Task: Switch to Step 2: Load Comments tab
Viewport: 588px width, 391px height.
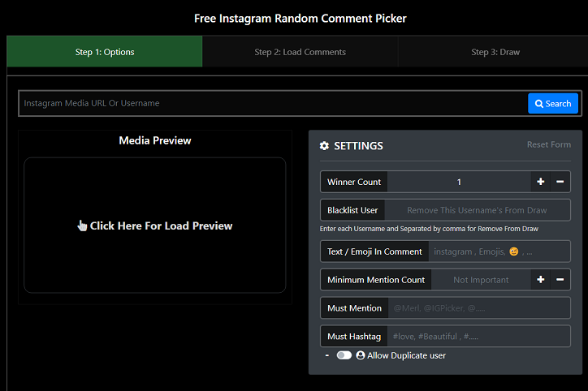Action: pos(300,52)
